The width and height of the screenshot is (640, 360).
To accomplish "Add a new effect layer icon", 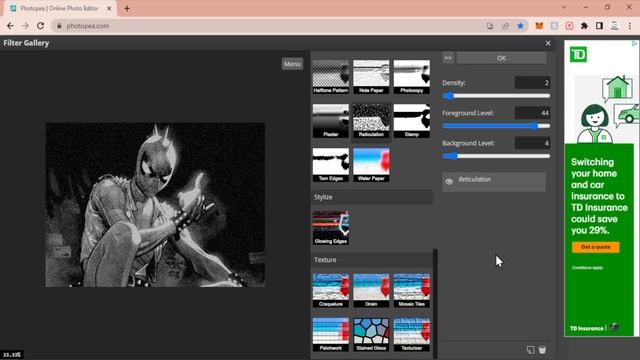I will point(530,350).
